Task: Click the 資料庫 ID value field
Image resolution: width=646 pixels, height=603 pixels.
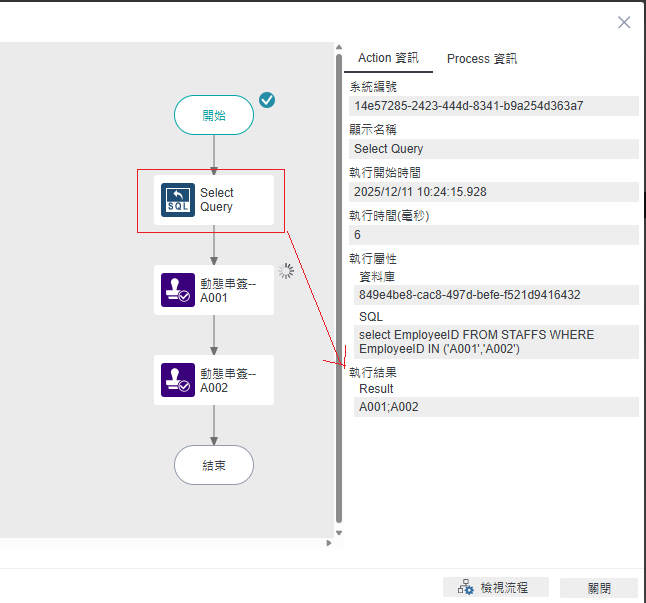Action: point(496,295)
